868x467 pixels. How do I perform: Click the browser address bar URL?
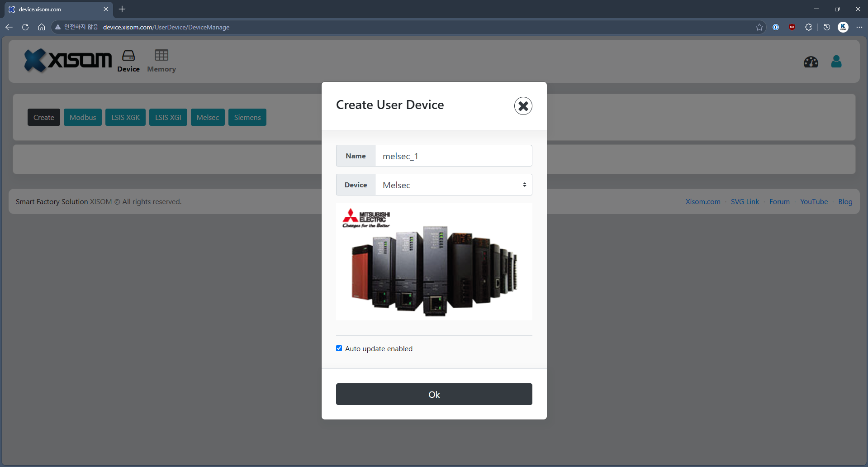pyautogui.click(x=166, y=27)
